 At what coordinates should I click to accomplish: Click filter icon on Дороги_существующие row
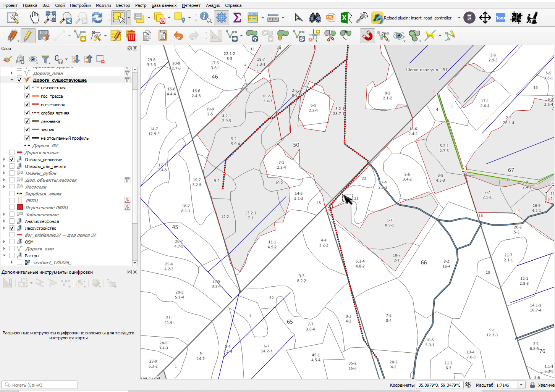click(127, 80)
